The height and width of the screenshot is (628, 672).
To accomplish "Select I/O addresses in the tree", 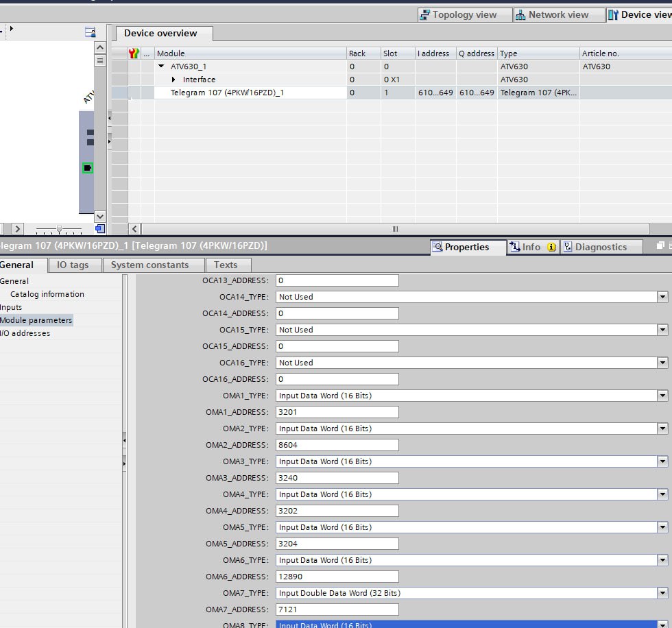I will (x=25, y=333).
